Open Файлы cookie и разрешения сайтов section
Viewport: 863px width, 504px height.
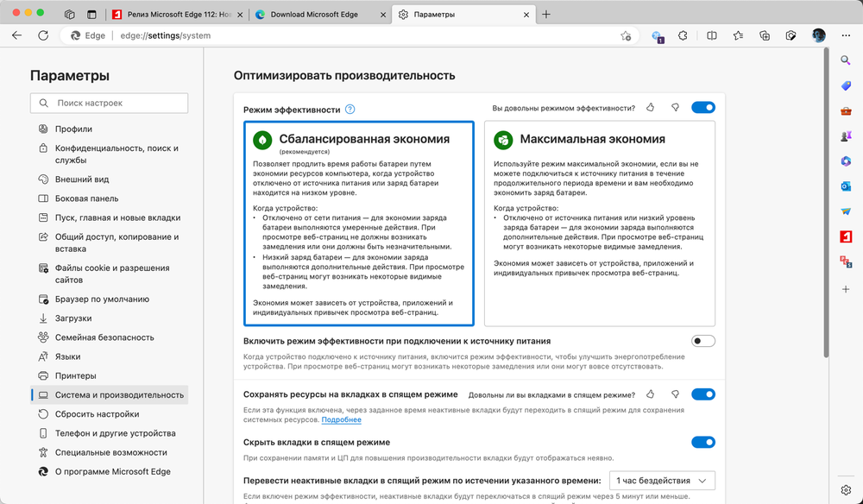[x=110, y=274]
